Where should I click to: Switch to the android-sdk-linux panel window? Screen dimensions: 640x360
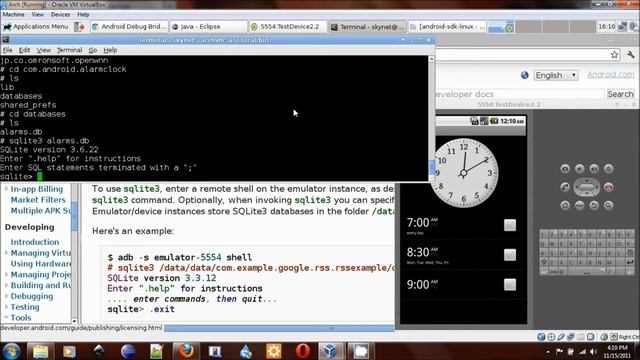pyautogui.click(x=447, y=27)
